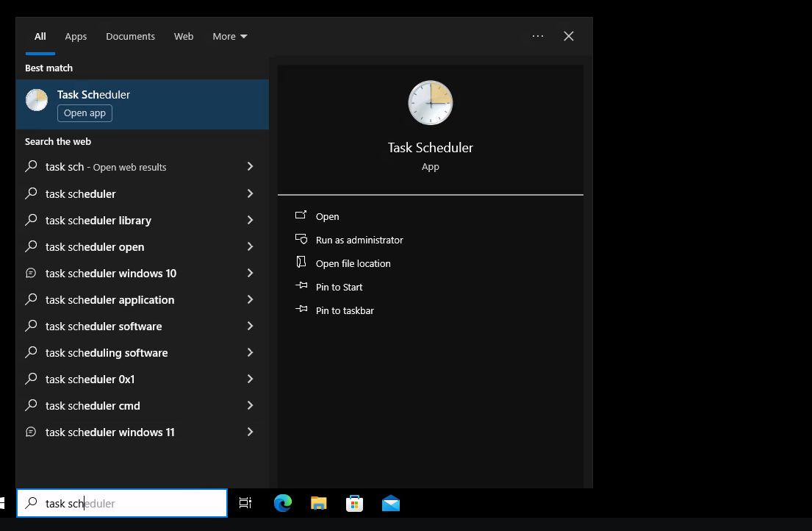This screenshot has width=812, height=531.
Task: Click the Task View taskbar icon
Action: pos(245,503)
